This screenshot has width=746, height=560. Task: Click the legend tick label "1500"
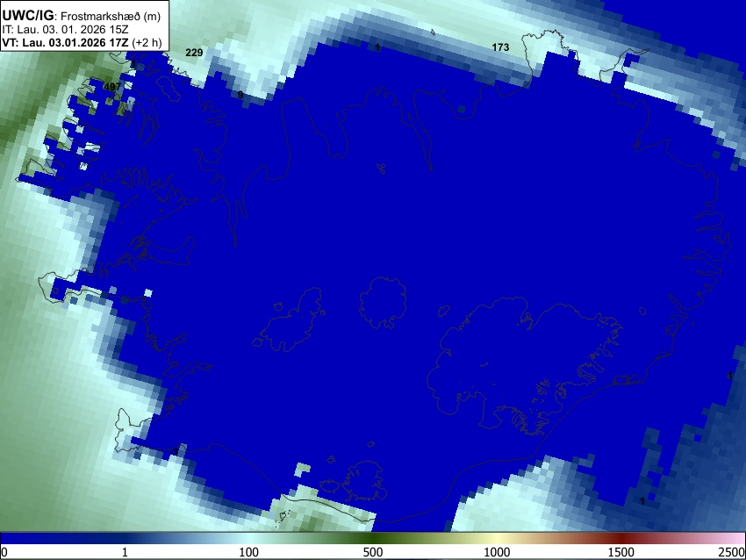click(621, 552)
